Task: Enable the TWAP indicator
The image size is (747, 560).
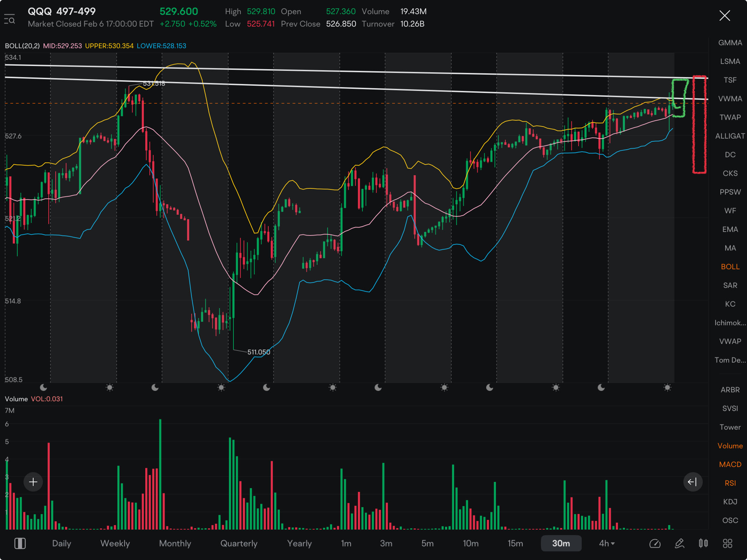Action: (730, 118)
